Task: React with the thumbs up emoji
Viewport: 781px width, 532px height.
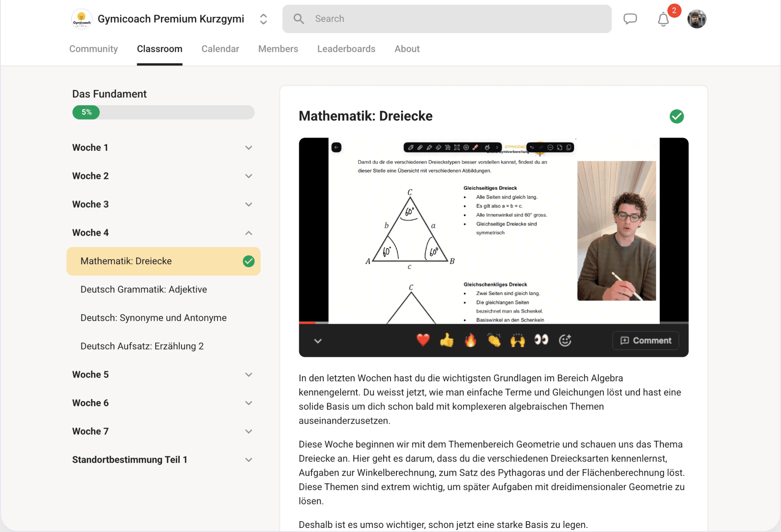Action: 447,340
